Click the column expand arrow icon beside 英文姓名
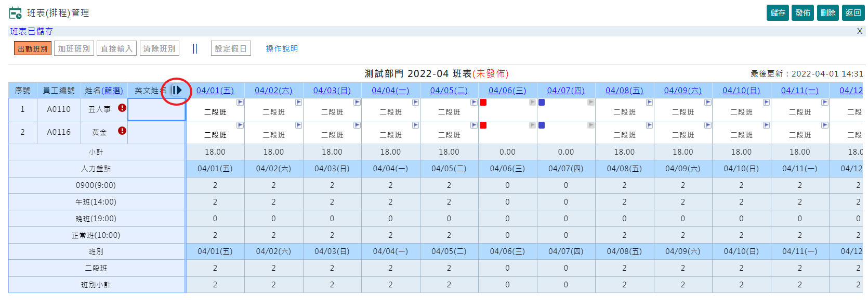Screen dimensions: 868x304 point(177,90)
